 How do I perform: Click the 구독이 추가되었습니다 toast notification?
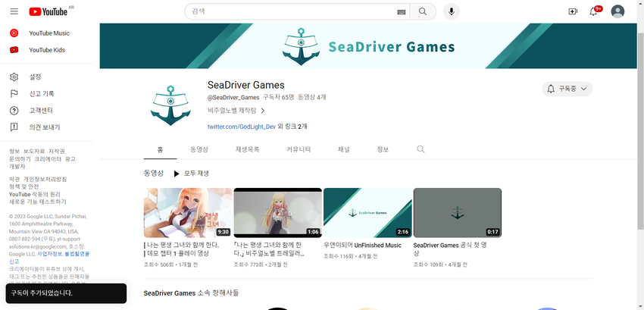(66, 293)
